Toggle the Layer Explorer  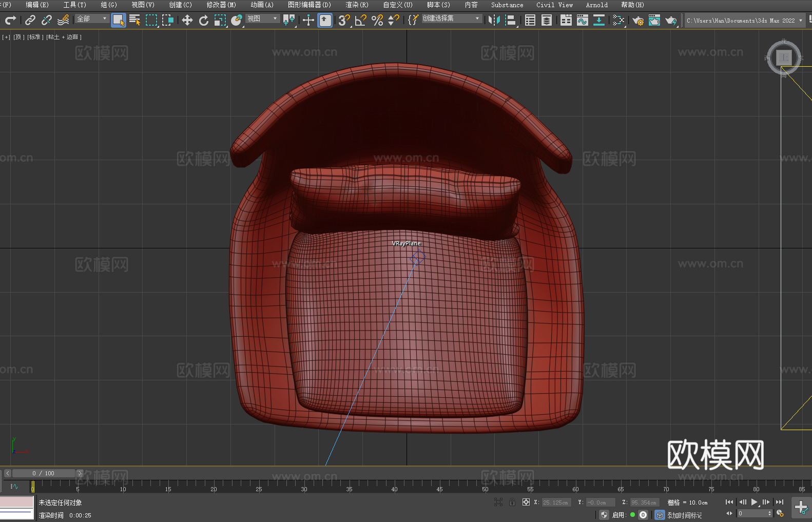click(x=547, y=20)
